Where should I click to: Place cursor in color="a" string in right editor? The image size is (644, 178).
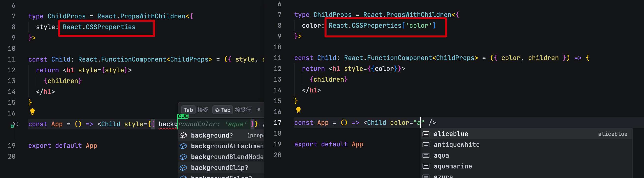click(x=419, y=122)
